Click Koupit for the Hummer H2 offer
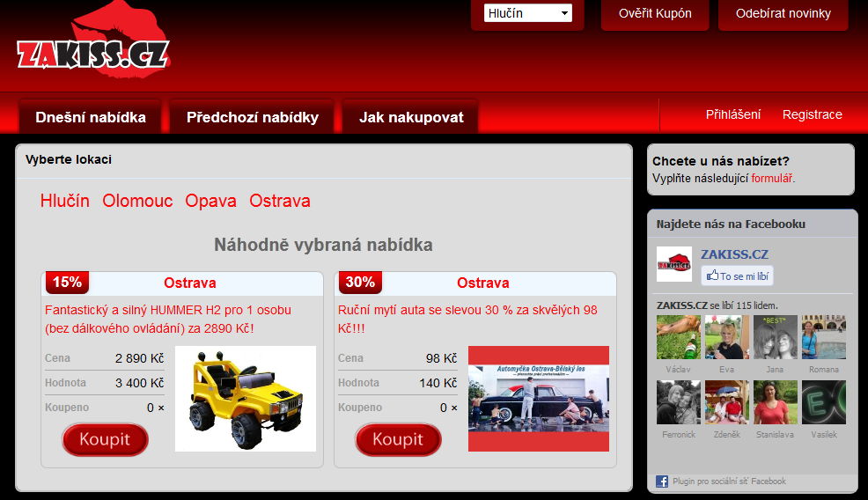 105,439
